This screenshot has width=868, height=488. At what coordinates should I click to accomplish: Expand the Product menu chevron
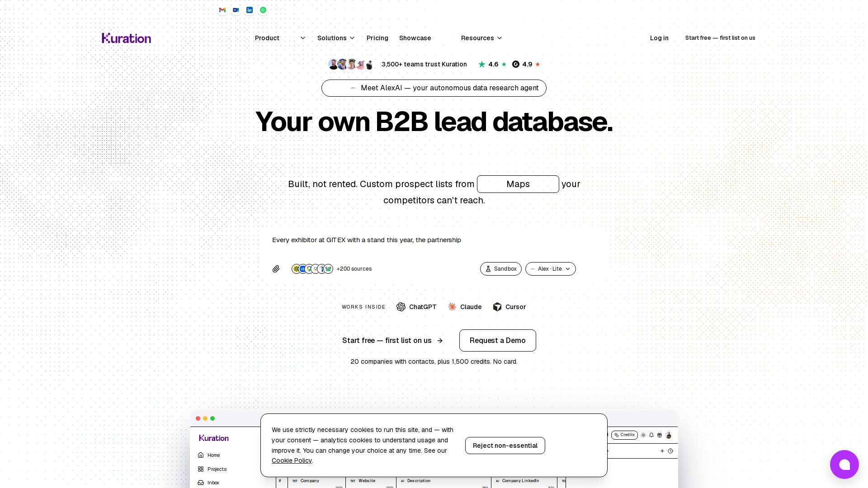[303, 38]
